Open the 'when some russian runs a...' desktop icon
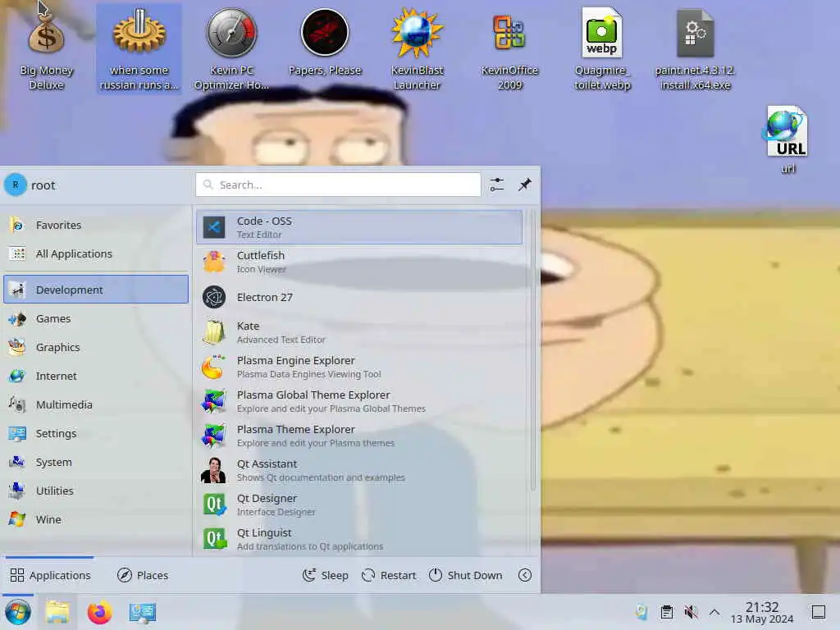The height and width of the screenshot is (630, 840). tap(139, 49)
